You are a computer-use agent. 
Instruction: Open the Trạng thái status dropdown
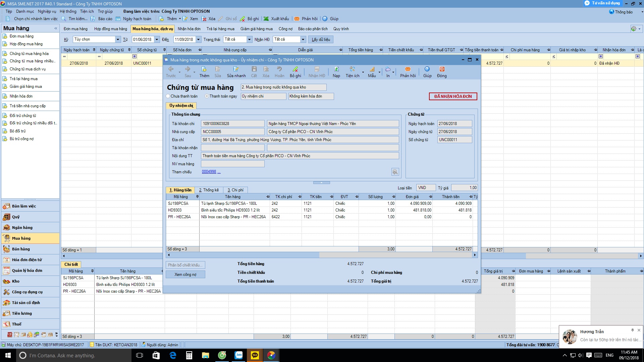[x=249, y=40]
